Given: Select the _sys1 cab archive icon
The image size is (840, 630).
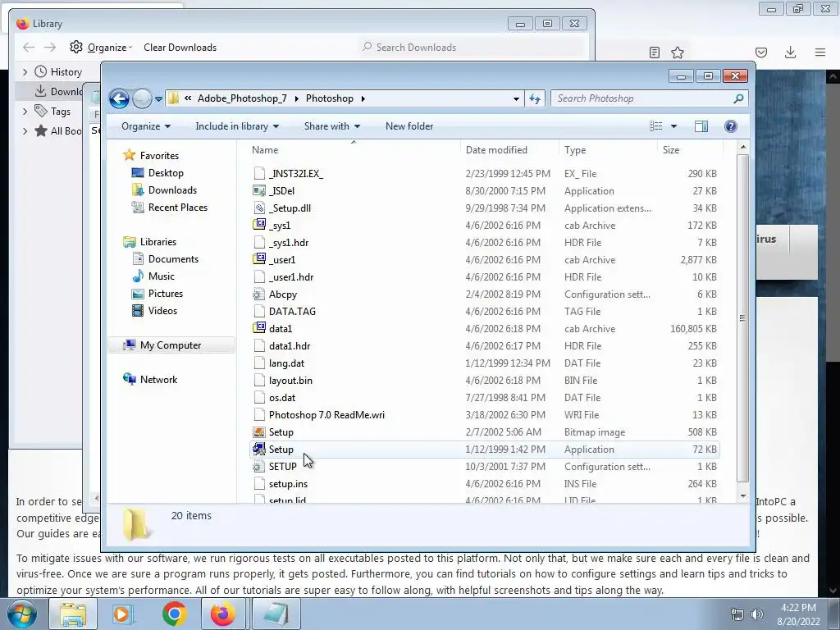Looking at the screenshot, I should (259, 225).
